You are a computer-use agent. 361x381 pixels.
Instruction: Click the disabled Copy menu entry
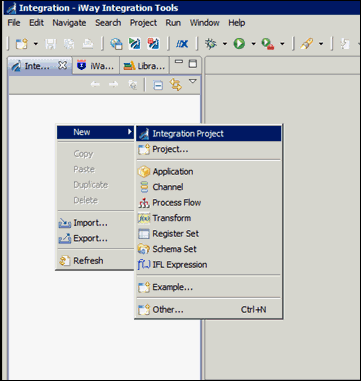pos(96,154)
